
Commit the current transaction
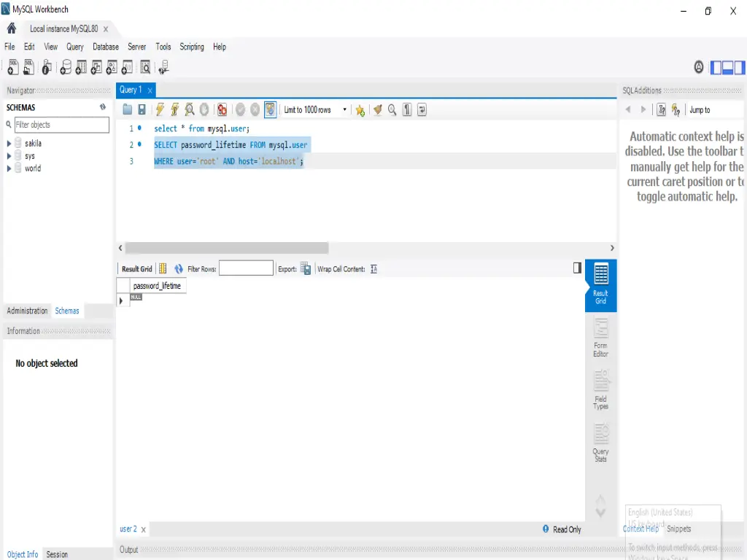click(240, 109)
